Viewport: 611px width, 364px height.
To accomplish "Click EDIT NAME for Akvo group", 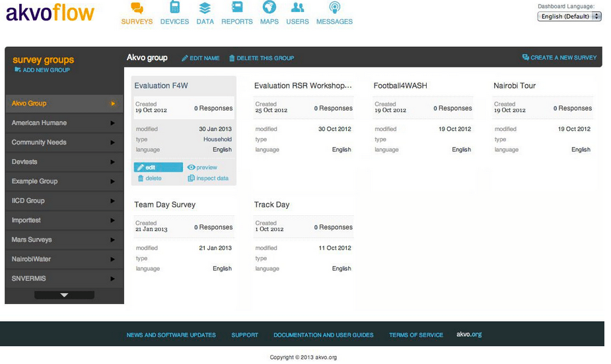I will pos(205,58).
